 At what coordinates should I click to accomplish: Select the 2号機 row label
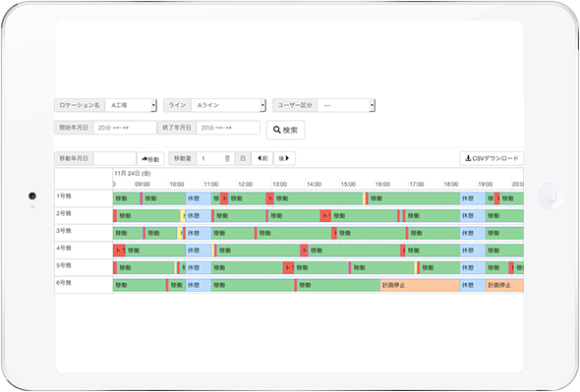click(x=64, y=213)
